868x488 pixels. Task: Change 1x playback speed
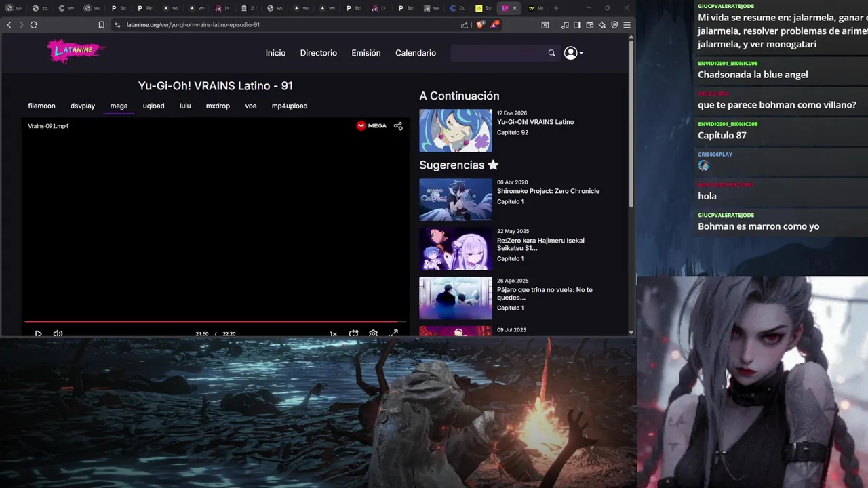point(333,333)
